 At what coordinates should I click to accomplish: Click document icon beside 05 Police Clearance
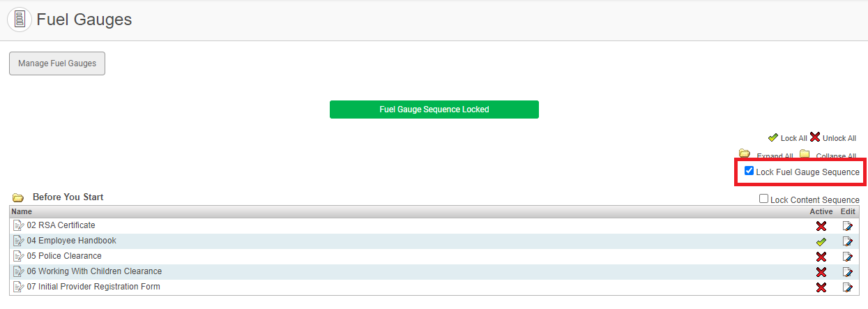coord(19,257)
